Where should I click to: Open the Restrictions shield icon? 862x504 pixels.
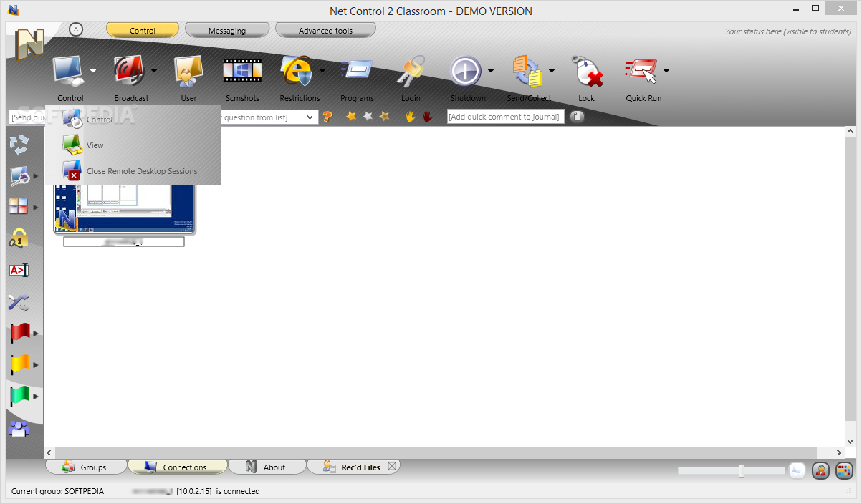[x=297, y=72]
